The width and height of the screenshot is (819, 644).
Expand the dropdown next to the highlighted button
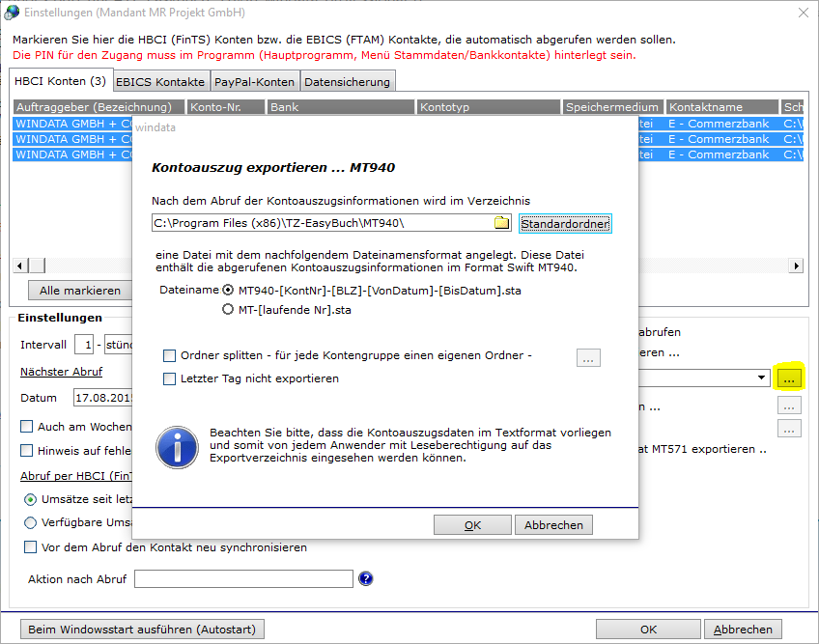click(762, 378)
